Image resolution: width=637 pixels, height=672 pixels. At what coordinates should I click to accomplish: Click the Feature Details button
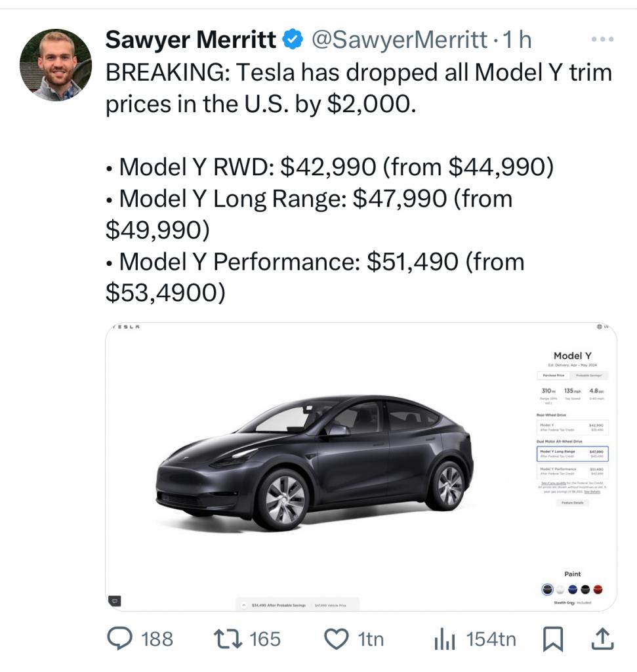click(x=572, y=503)
